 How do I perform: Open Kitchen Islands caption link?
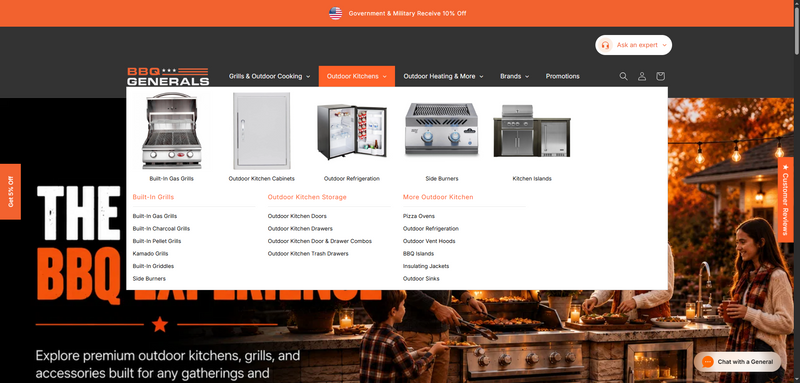tap(532, 179)
